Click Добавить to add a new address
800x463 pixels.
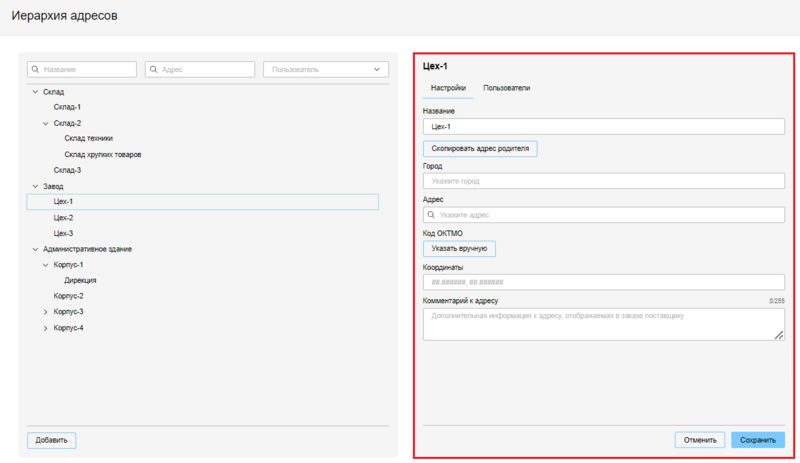click(51, 440)
